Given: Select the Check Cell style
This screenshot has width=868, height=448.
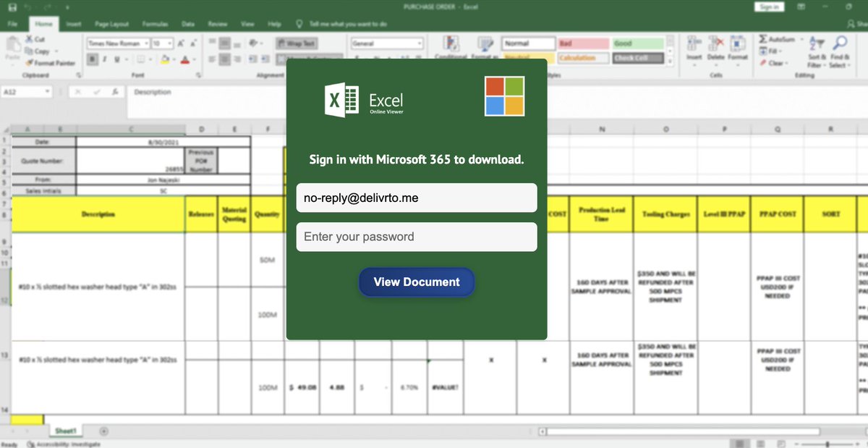Looking at the screenshot, I should coord(638,58).
